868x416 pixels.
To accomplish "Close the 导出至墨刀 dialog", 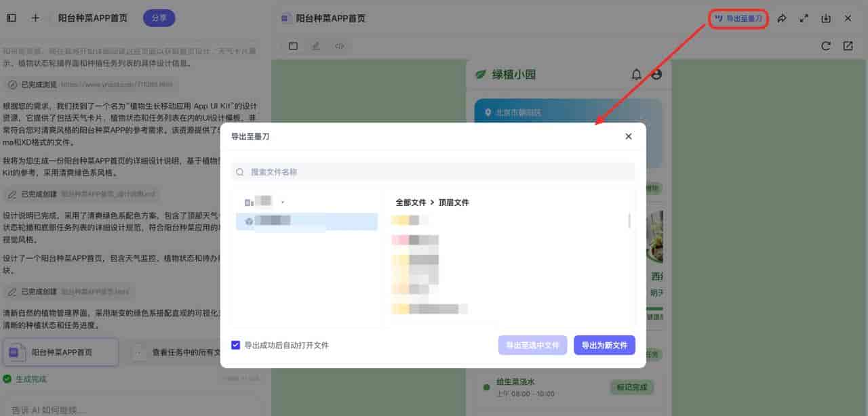I will click(629, 136).
